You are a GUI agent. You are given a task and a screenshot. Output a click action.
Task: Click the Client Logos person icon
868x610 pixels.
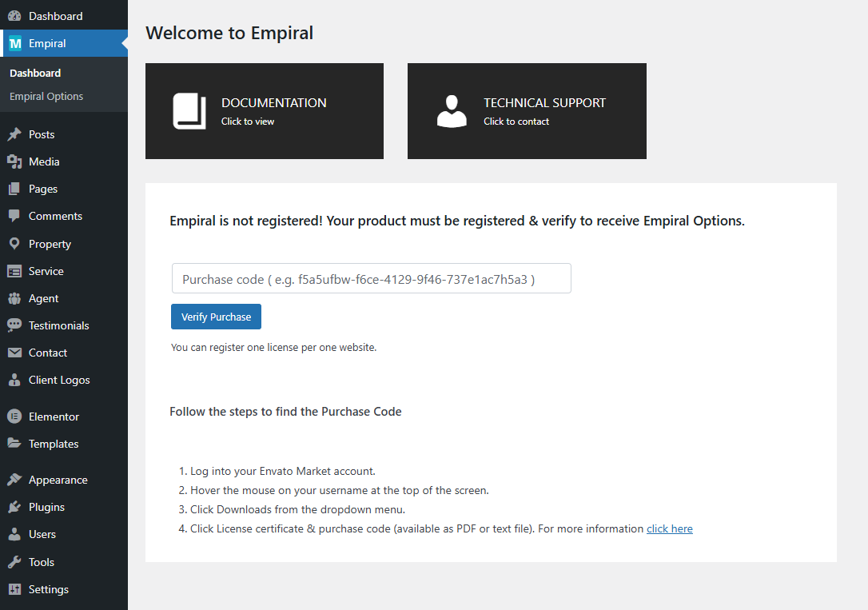click(x=14, y=380)
